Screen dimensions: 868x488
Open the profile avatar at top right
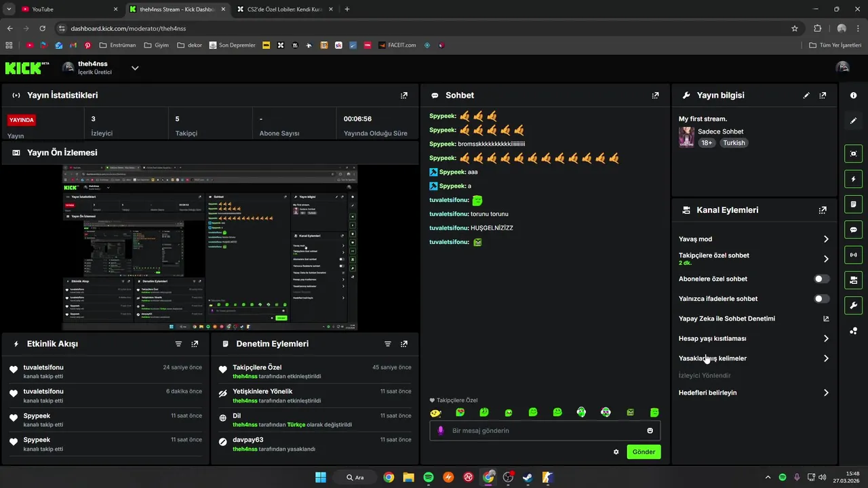click(x=842, y=68)
